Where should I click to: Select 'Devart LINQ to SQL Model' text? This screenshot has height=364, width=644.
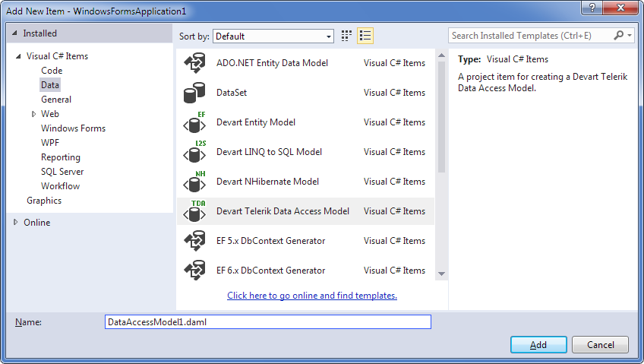pyautogui.click(x=270, y=152)
